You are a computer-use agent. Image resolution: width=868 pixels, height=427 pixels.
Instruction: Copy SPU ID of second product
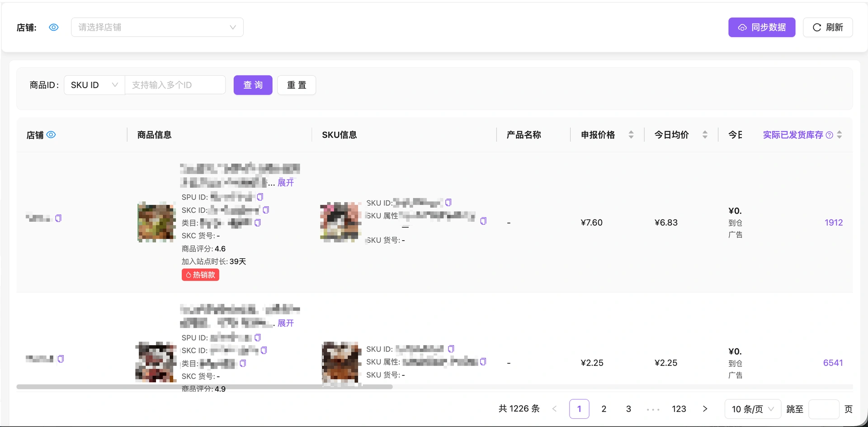[x=258, y=338]
